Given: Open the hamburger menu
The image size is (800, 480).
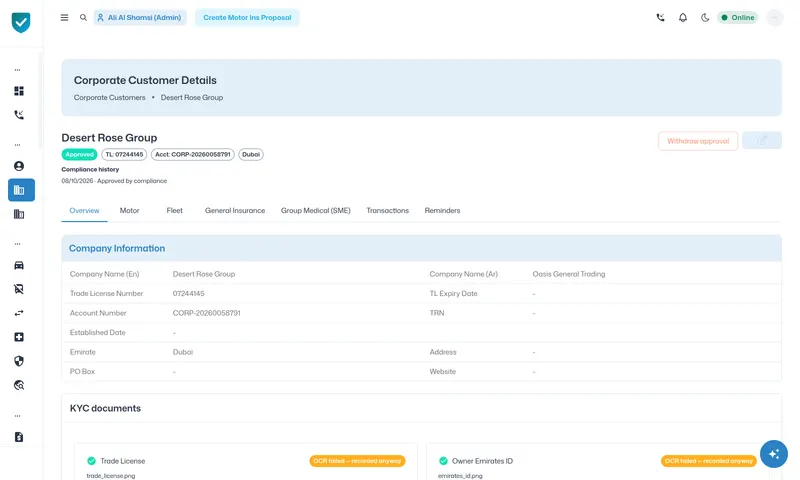Looking at the screenshot, I should pyautogui.click(x=64, y=17).
